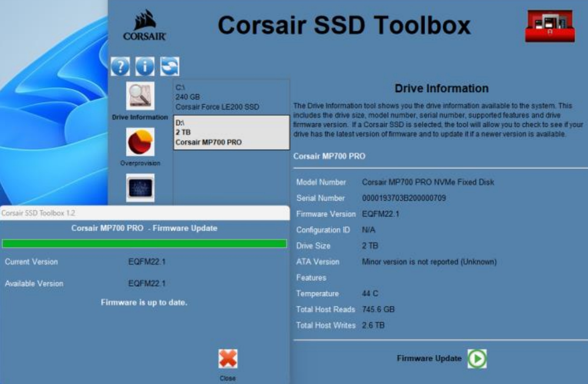Open the Drive Information tool icon
The height and width of the screenshot is (384, 588).
[140, 96]
